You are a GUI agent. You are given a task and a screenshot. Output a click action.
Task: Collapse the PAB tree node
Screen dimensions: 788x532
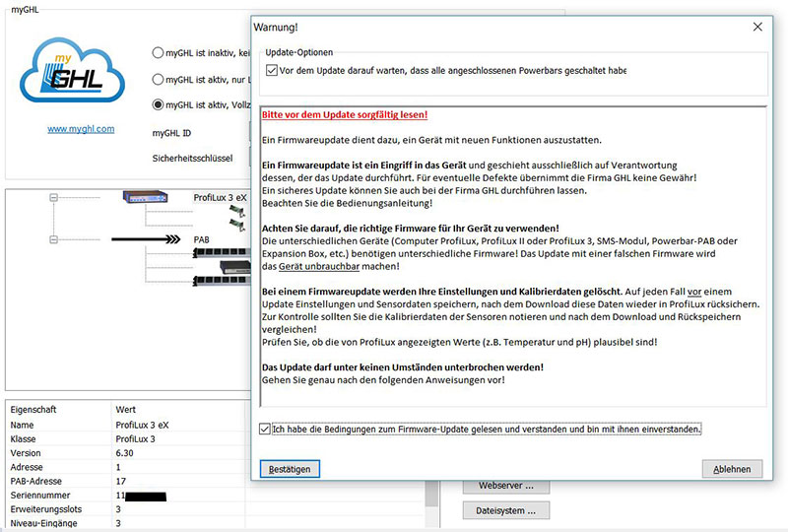(54, 238)
